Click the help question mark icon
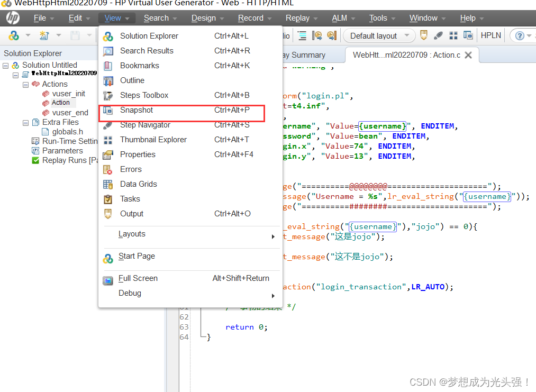536x392 pixels. pyautogui.click(x=520, y=35)
